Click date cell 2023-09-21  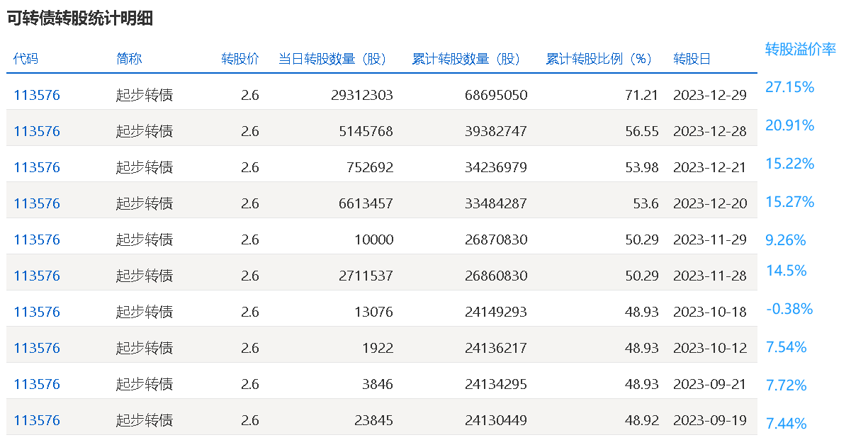[710, 384]
